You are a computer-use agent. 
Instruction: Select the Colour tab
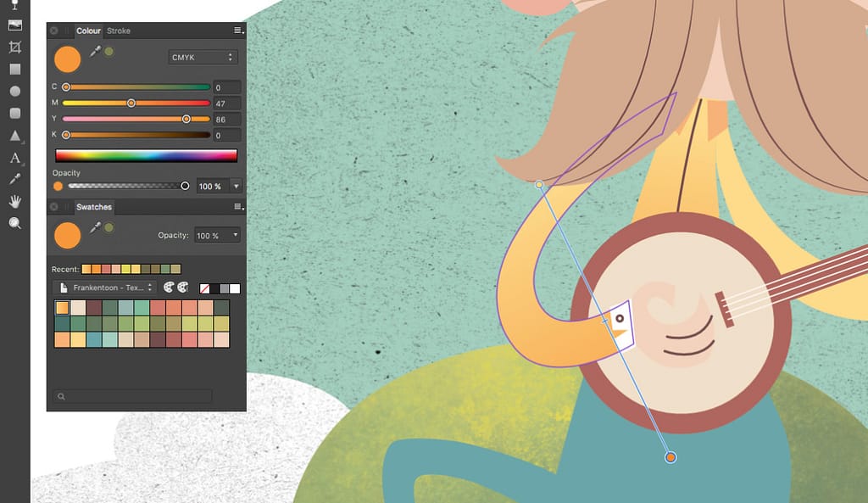pos(88,31)
